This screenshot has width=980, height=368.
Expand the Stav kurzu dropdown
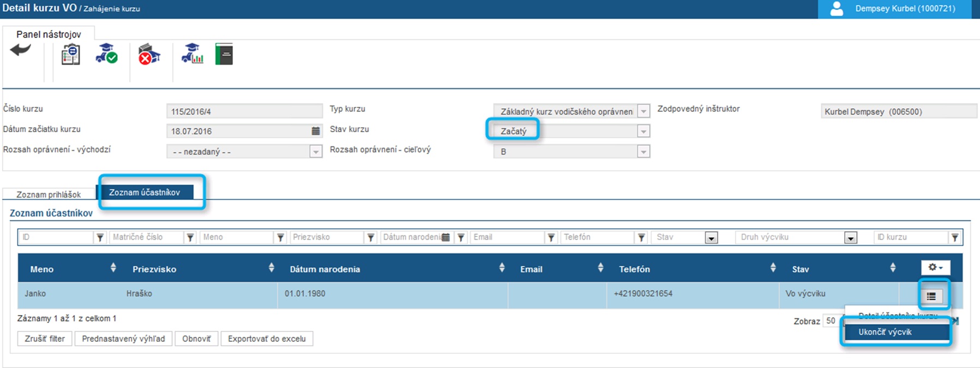click(x=644, y=132)
